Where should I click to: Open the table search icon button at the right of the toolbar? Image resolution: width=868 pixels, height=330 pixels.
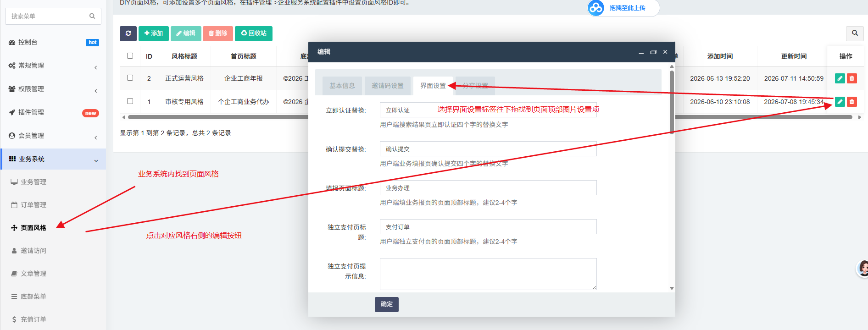coord(855,33)
